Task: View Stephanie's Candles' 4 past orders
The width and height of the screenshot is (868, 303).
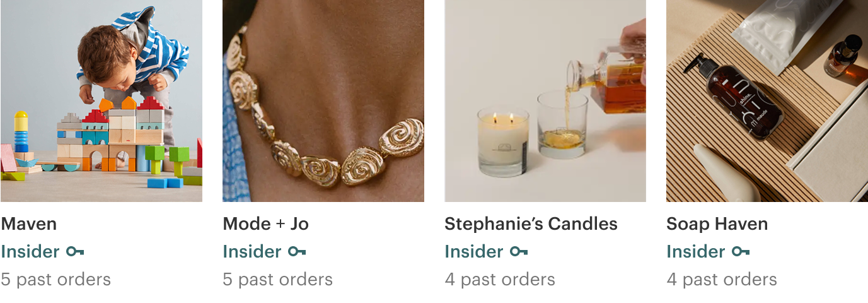Action: click(x=500, y=280)
